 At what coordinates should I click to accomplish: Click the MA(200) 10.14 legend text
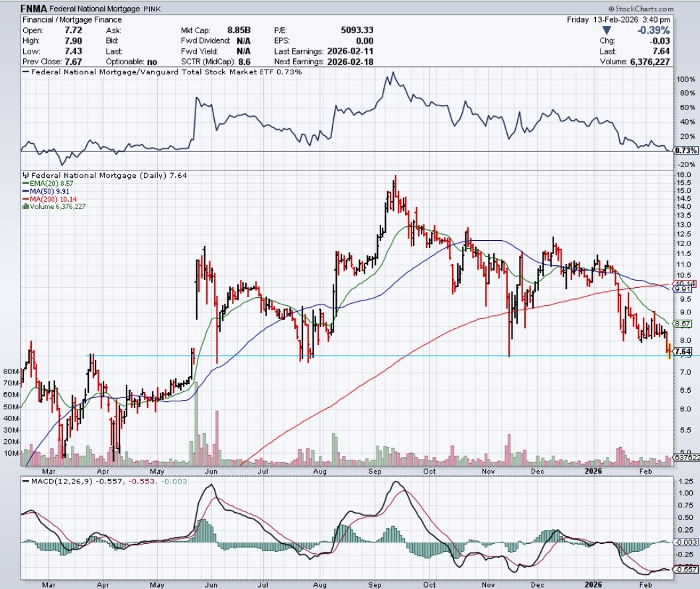tap(53, 199)
